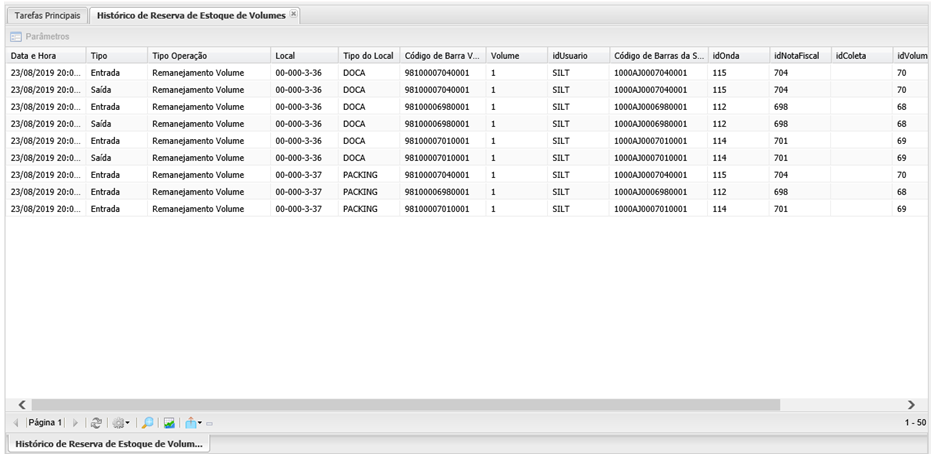The width and height of the screenshot is (934, 457).
Task: Refresh the grid with the reload icon
Action: pos(96,423)
